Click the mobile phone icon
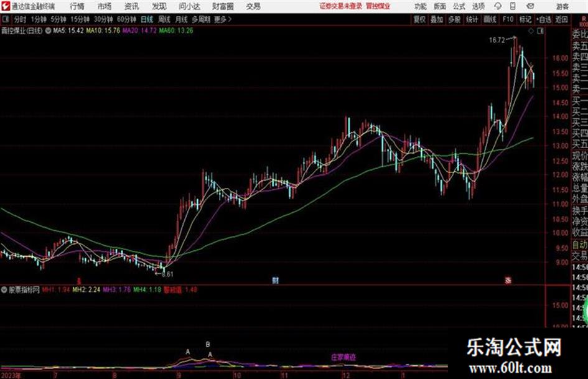 click(513, 6)
